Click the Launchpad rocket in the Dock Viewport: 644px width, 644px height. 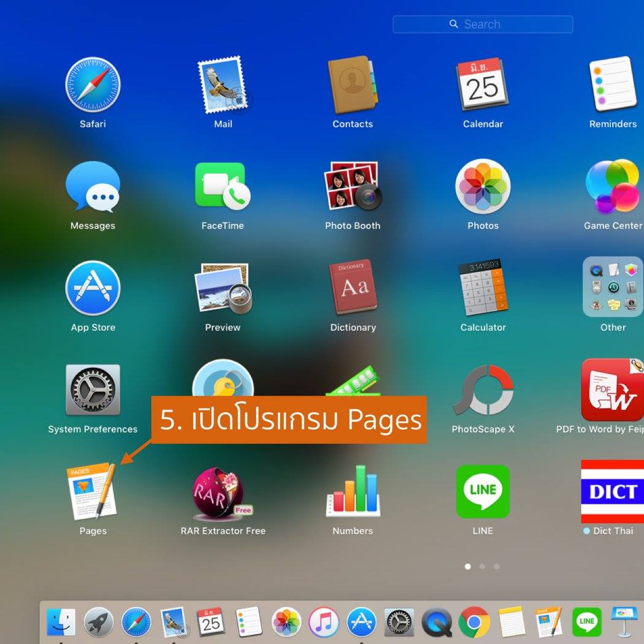(x=99, y=622)
